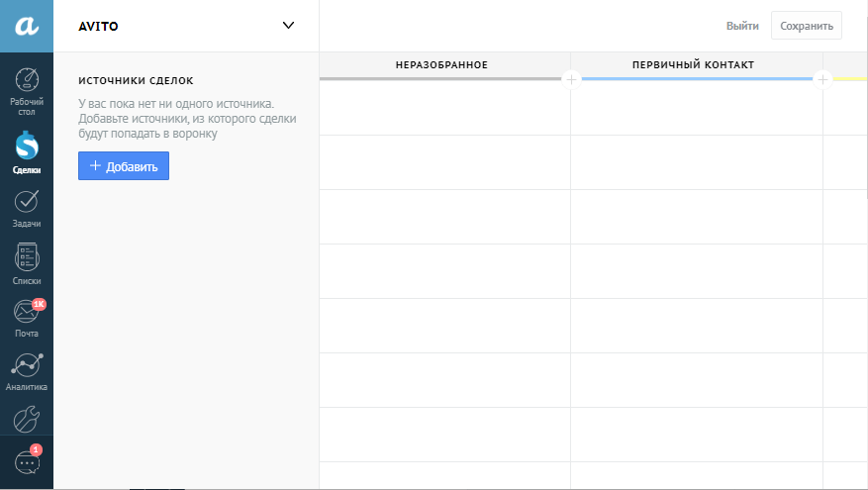Go to the Сделки section

coord(27,152)
